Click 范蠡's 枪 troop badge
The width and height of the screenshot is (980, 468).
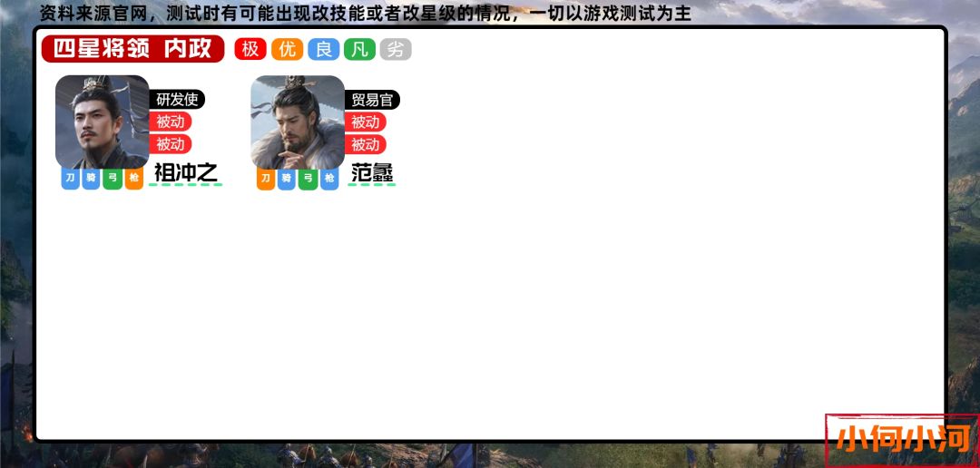coord(329,179)
